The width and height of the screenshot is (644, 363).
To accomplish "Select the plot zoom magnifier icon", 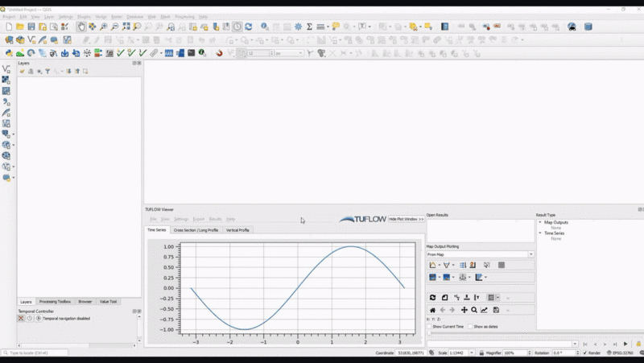I will pos(474,310).
